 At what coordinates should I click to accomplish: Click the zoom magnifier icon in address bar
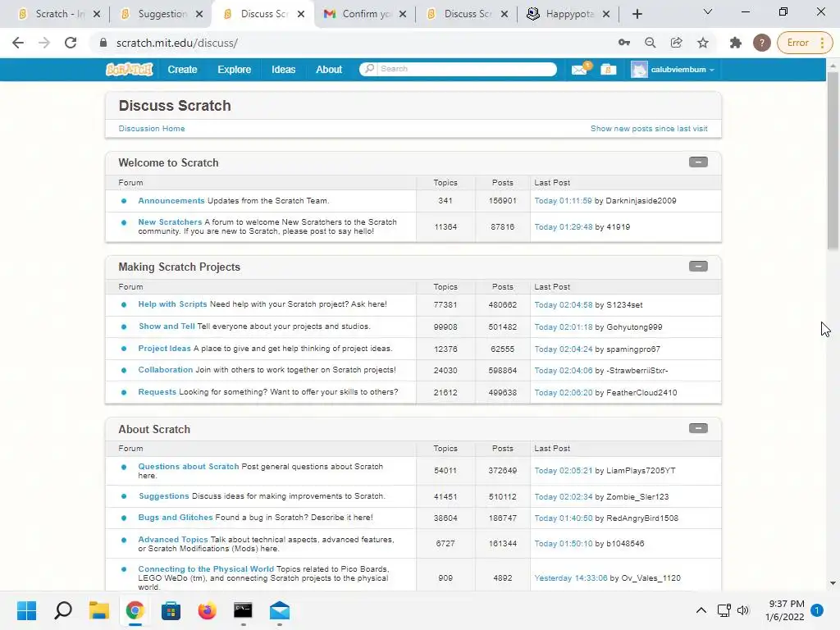pyautogui.click(x=651, y=43)
